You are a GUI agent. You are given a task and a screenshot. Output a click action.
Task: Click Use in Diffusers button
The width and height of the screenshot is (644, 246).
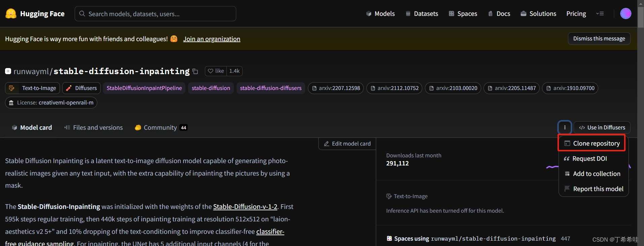(602, 127)
